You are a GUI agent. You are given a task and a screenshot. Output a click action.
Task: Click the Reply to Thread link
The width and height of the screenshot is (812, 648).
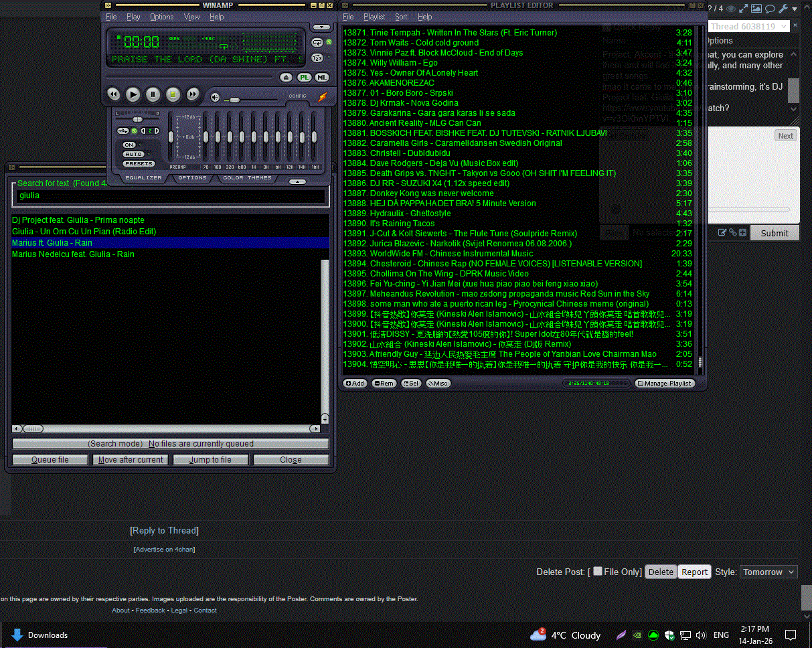[x=164, y=530]
